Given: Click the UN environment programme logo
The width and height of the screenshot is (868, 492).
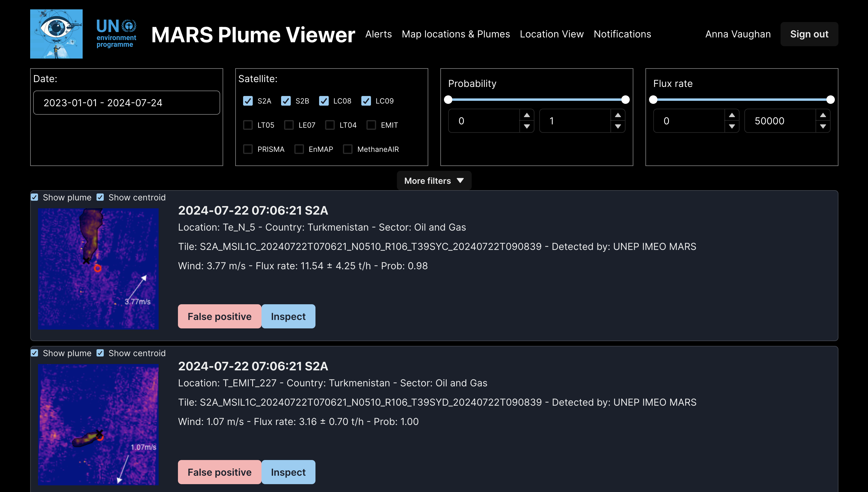Looking at the screenshot, I should 116,34.
